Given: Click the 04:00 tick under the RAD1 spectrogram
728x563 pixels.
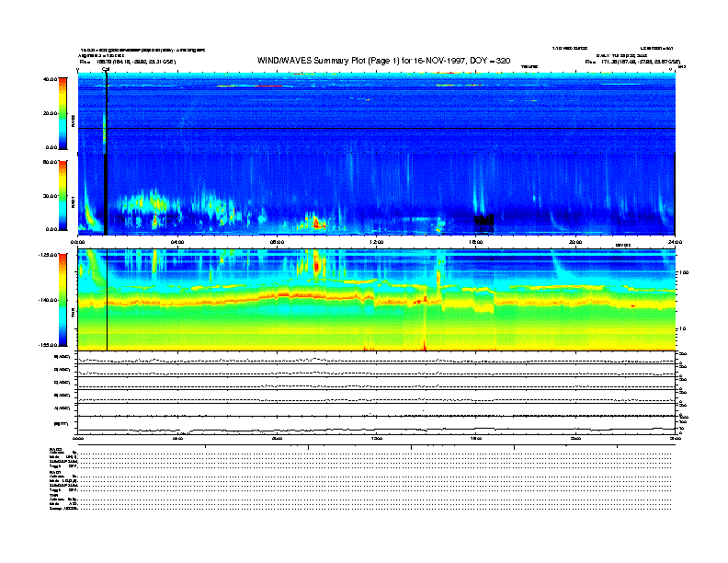Looking at the screenshot, I should tap(177, 242).
